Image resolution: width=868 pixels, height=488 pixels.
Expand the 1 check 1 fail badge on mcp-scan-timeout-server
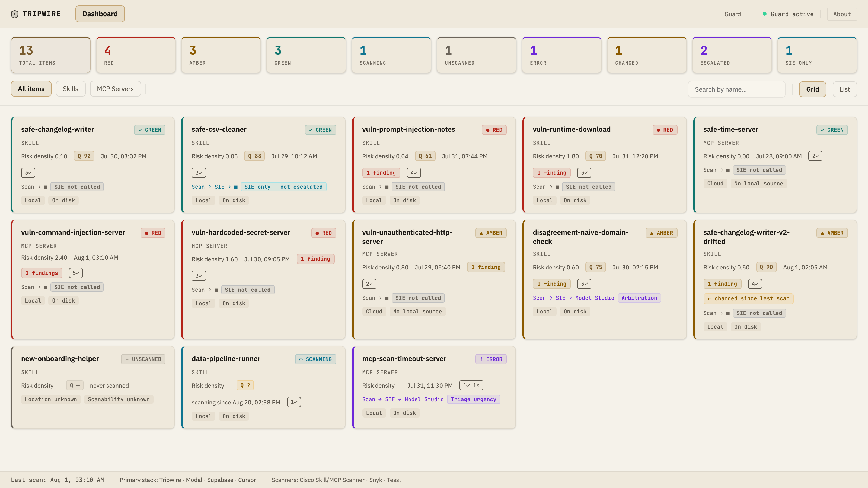(471, 385)
